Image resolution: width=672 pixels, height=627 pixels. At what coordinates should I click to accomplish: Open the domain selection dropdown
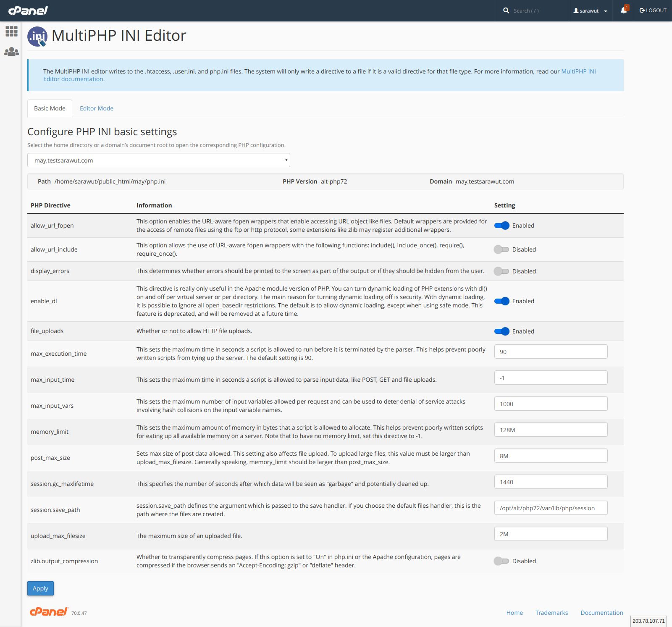coord(158,160)
